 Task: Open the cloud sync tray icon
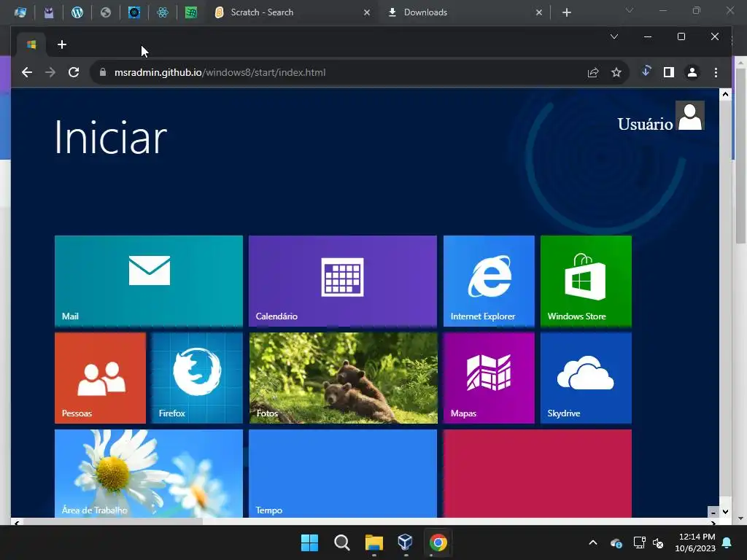click(x=616, y=542)
